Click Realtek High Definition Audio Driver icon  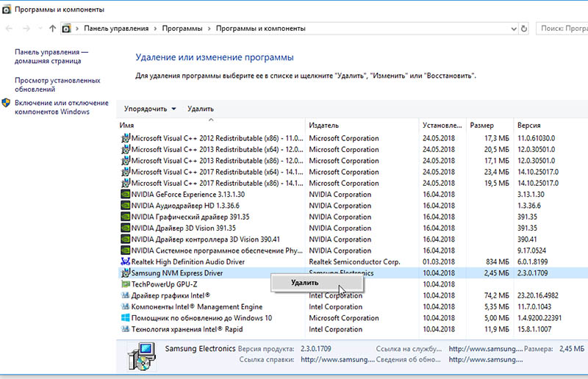[125, 261]
